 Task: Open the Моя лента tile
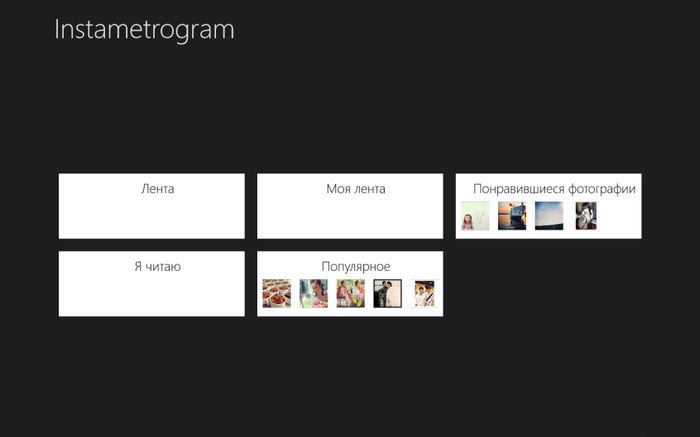click(350, 206)
